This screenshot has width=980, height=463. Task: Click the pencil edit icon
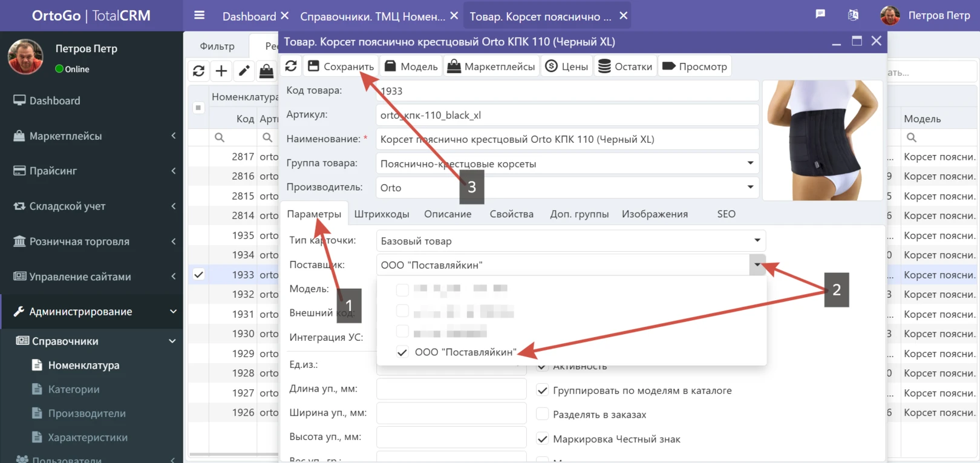point(244,71)
